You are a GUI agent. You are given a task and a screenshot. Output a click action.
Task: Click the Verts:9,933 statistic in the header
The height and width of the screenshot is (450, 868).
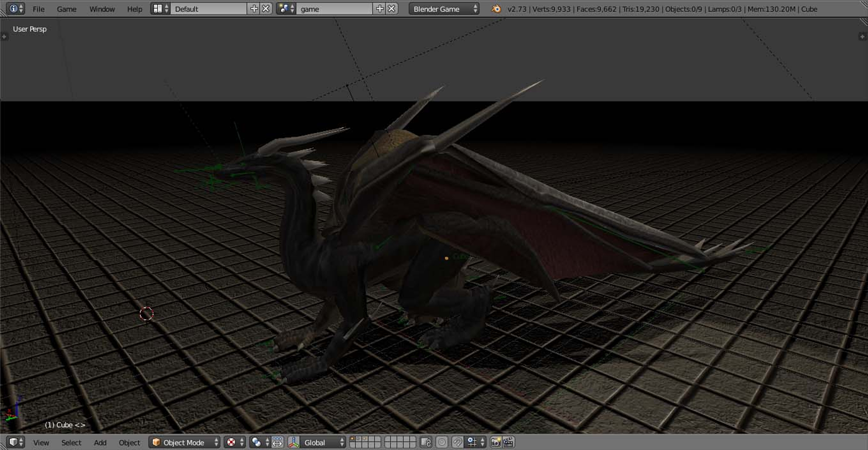coord(552,9)
